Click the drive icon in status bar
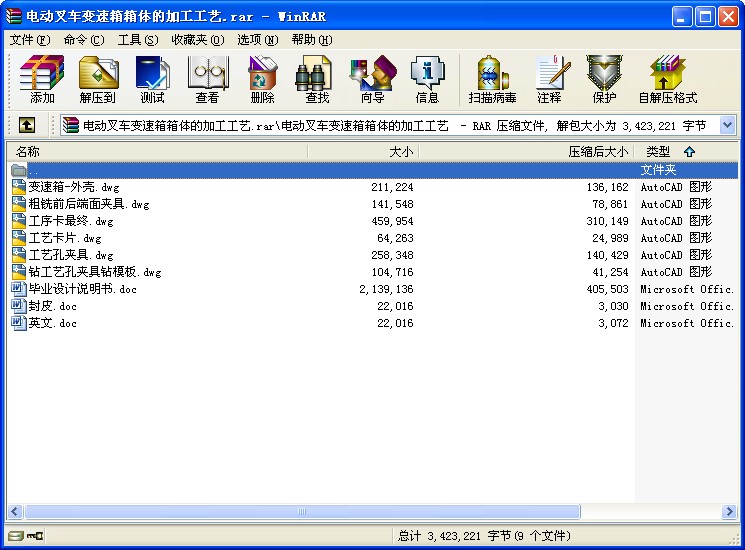This screenshot has height=550, width=745. tap(15, 536)
